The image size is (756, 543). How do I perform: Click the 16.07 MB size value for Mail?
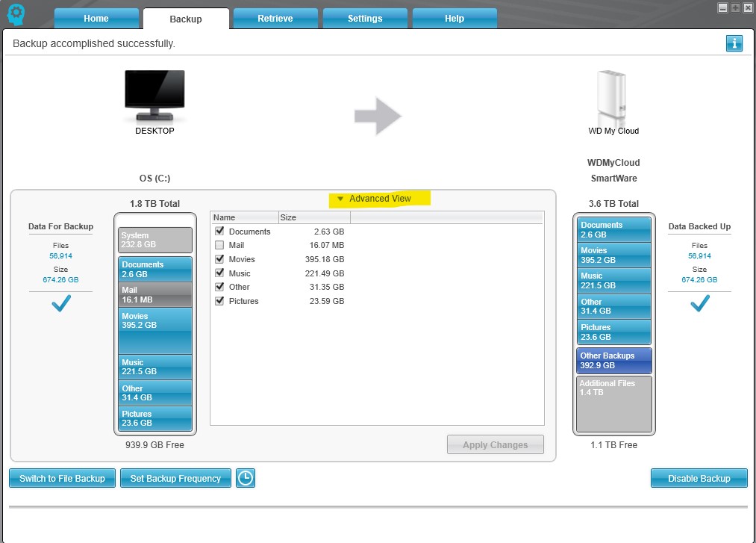pos(326,245)
